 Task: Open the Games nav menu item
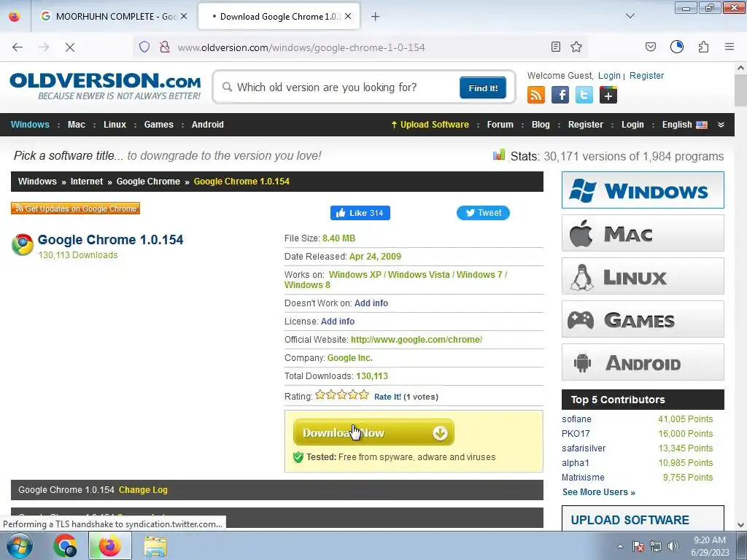(x=158, y=125)
